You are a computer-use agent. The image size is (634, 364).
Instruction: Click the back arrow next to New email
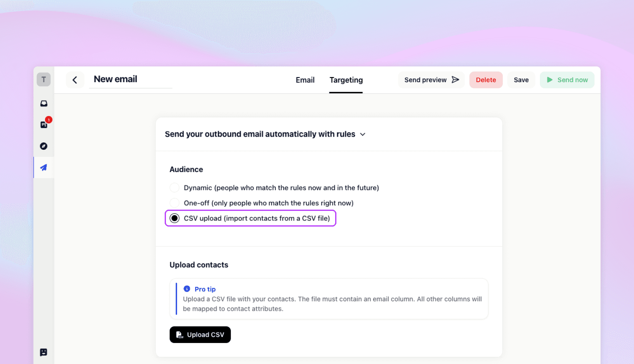(75, 80)
